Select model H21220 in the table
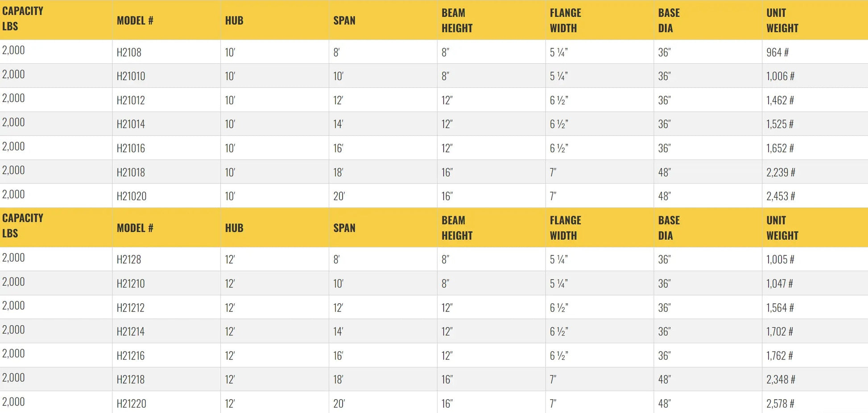868x413 pixels. 131,404
